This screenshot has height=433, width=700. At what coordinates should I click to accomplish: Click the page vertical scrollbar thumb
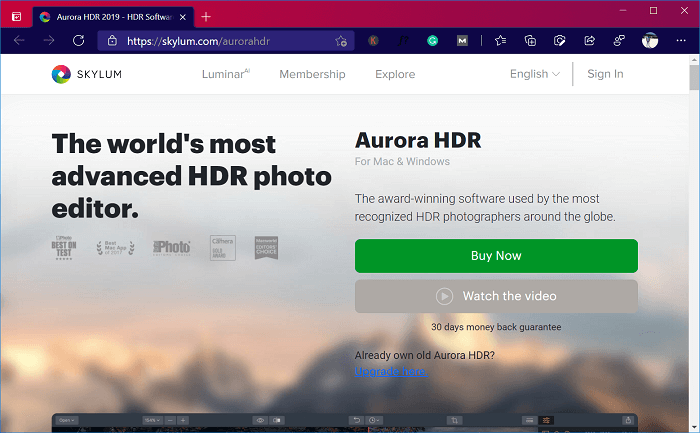pyautogui.click(x=694, y=77)
